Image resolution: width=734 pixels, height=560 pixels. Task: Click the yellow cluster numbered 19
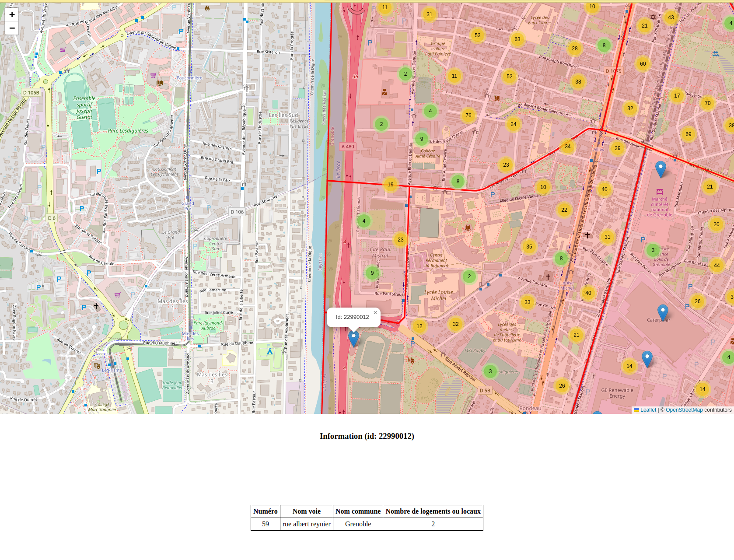pyautogui.click(x=391, y=185)
